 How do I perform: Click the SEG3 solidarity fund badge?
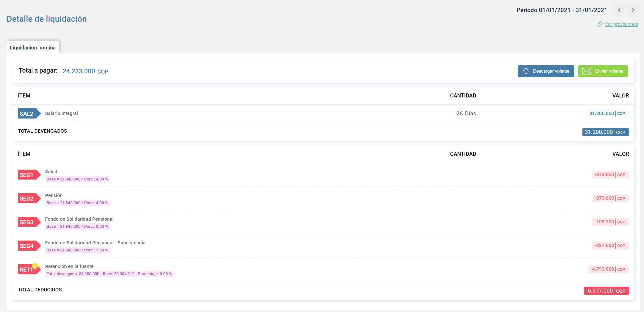pyautogui.click(x=29, y=222)
